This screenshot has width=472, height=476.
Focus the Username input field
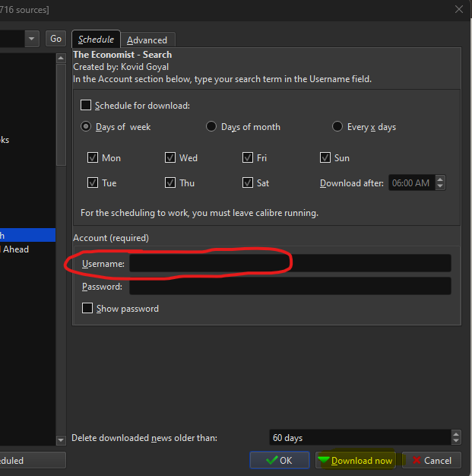pos(290,263)
